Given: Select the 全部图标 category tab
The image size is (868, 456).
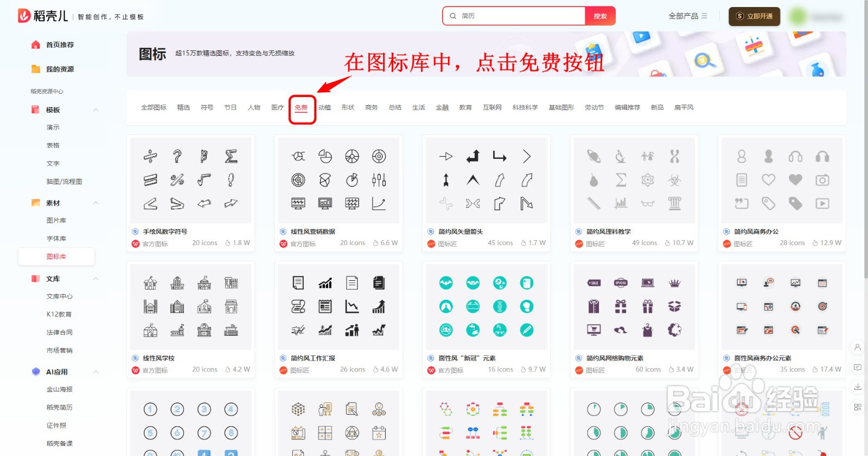Looking at the screenshot, I should (x=154, y=108).
